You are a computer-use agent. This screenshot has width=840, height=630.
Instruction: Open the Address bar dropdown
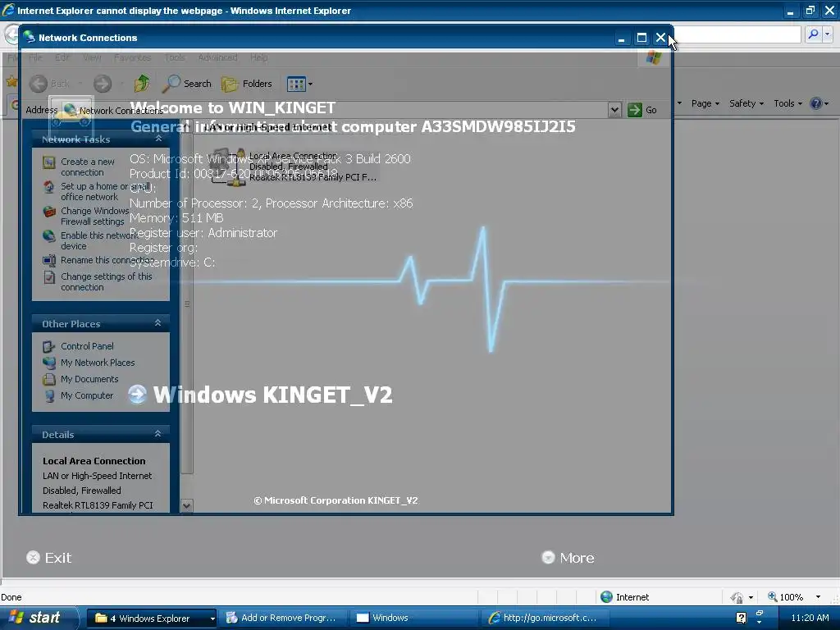point(614,110)
